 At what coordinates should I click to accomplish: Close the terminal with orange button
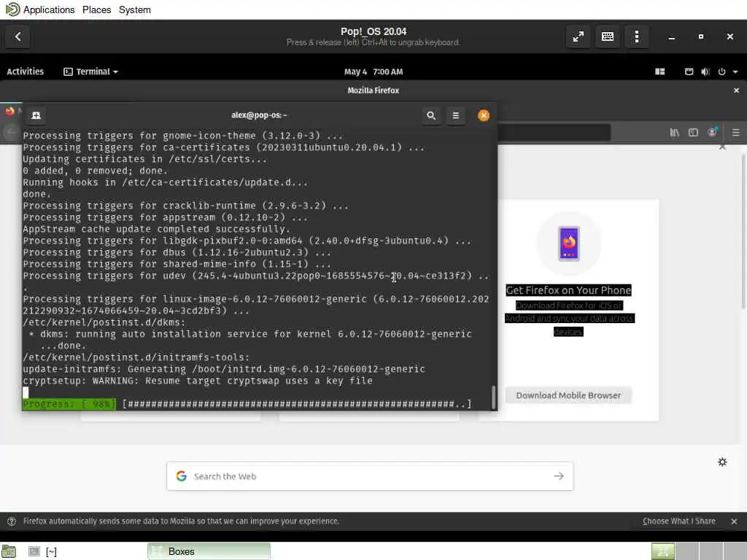point(484,115)
